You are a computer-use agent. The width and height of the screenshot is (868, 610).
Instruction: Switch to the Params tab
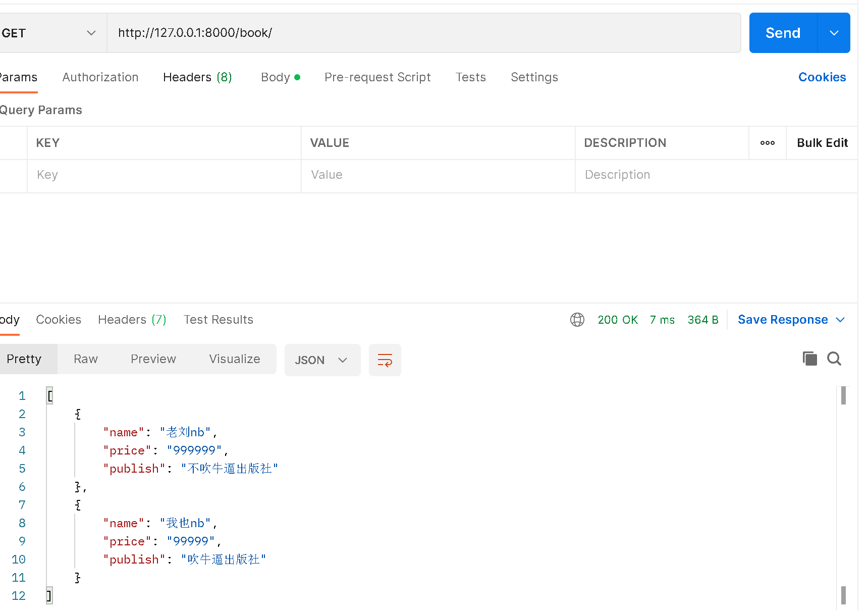click(x=18, y=77)
